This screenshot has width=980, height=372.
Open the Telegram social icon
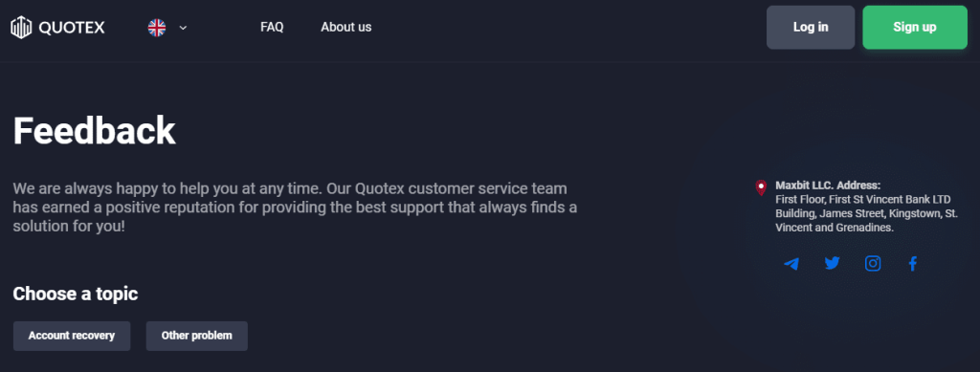click(x=791, y=264)
